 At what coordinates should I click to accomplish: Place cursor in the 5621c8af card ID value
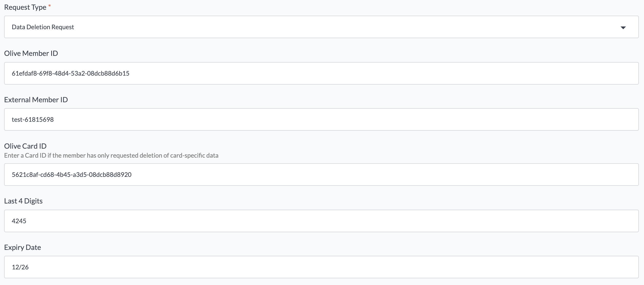[72, 175]
